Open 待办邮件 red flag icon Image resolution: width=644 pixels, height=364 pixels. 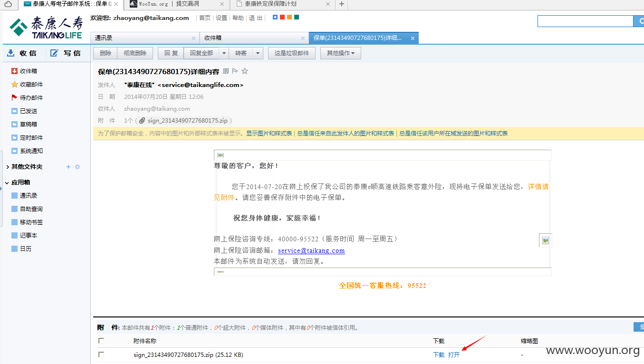(x=14, y=98)
